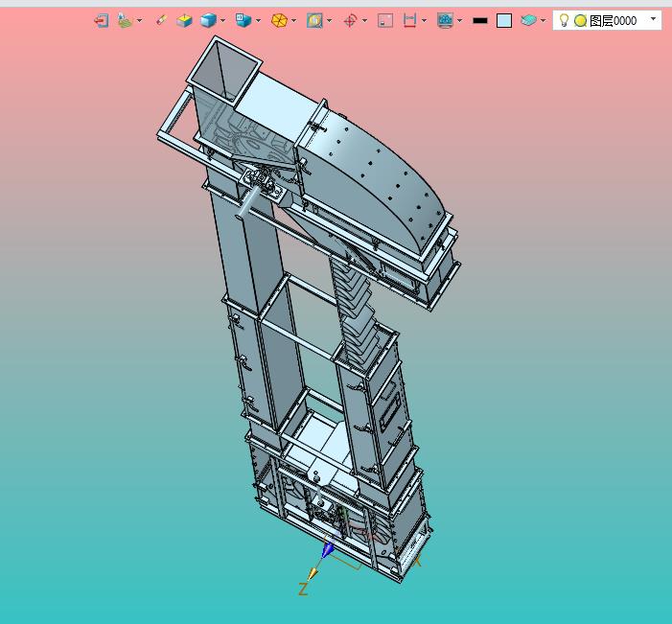
Task: Click the exit icon with red arrow
Action: coord(102,20)
